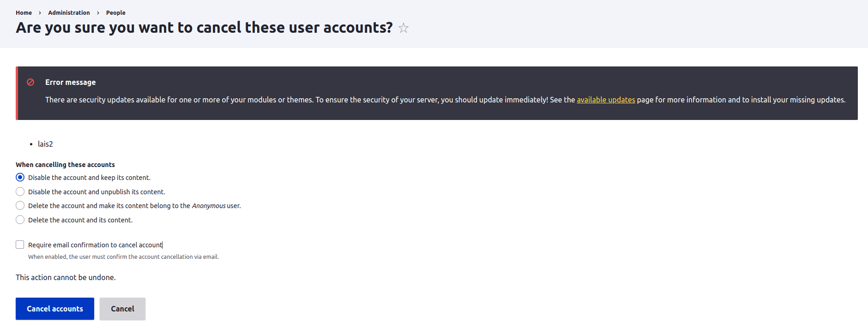Click the lais2 user list item
This screenshot has width=868, height=335.
[45, 144]
